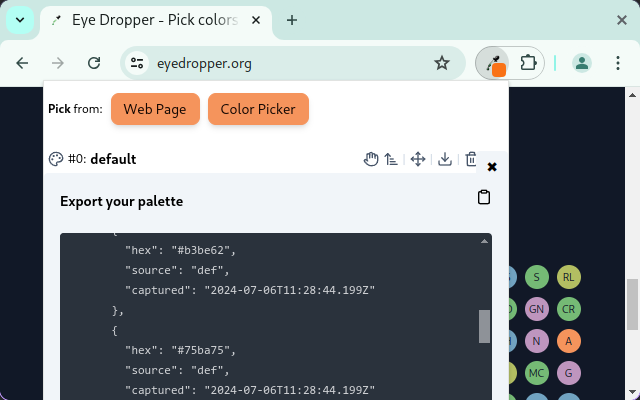
Task: Click the download export palette icon
Action: (445, 159)
